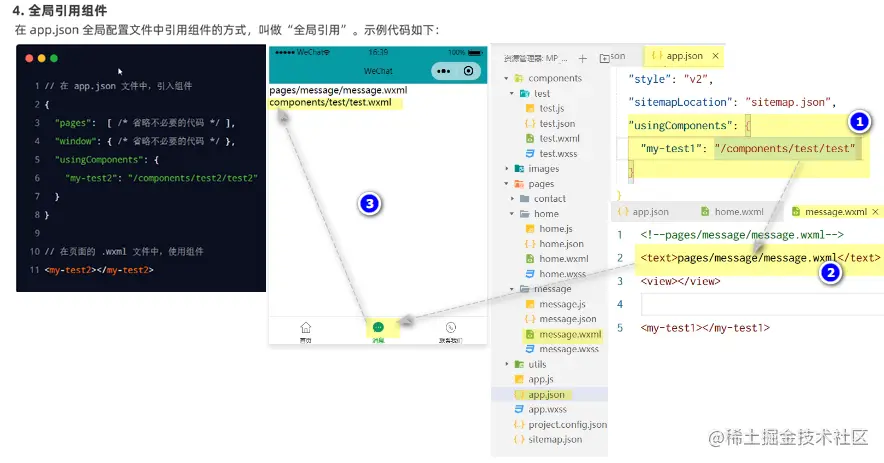Image resolution: width=884 pixels, height=463 pixels.
Task: Click the JS icon next to test.js
Action: [x=530, y=108]
